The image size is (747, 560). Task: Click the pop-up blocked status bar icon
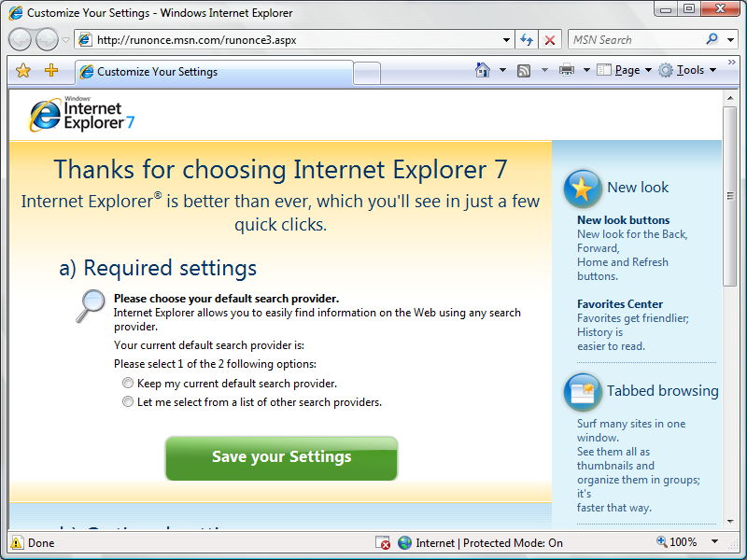click(x=383, y=543)
